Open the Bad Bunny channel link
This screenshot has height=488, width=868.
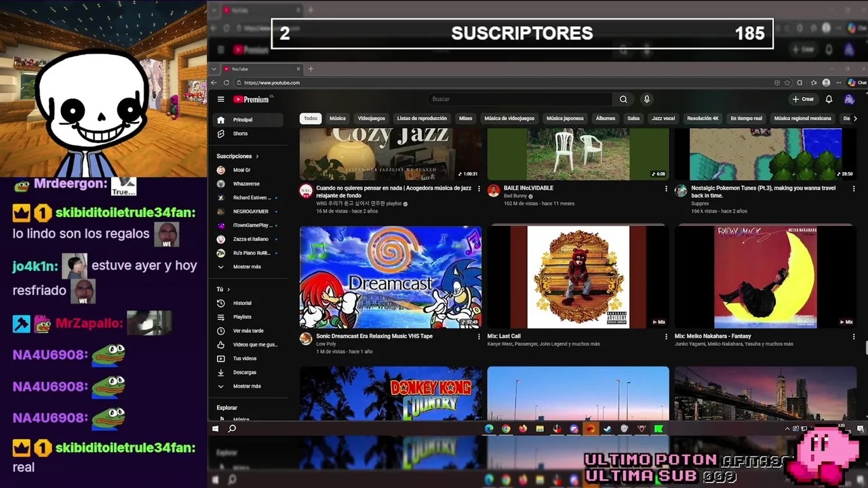(515, 196)
